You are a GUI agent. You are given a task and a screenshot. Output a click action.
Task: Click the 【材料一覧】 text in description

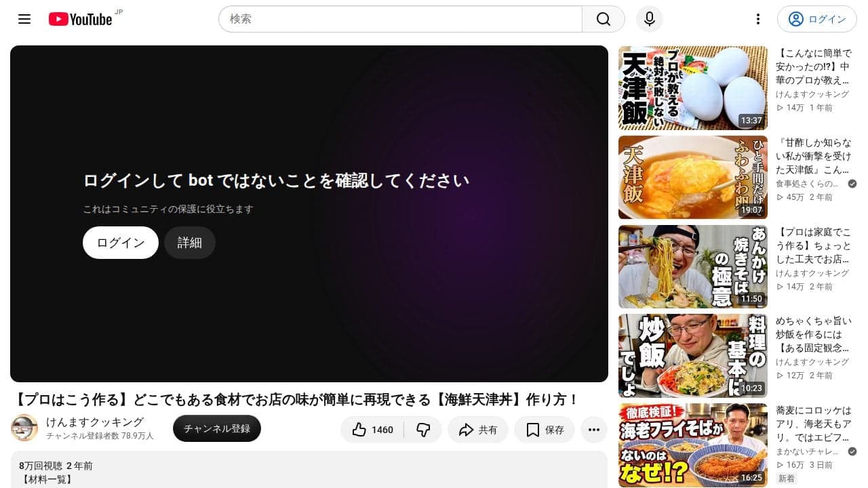point(47,480)
